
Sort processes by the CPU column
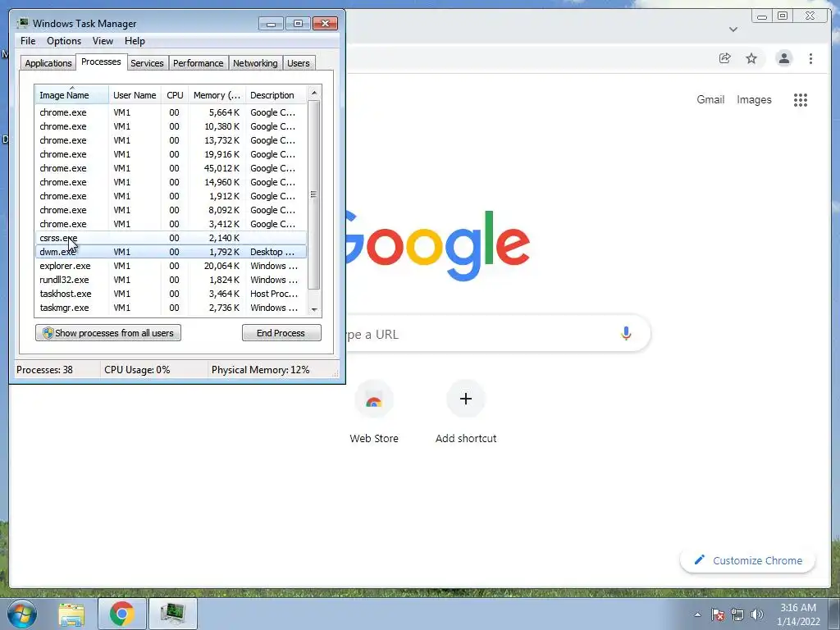(176, 95)
